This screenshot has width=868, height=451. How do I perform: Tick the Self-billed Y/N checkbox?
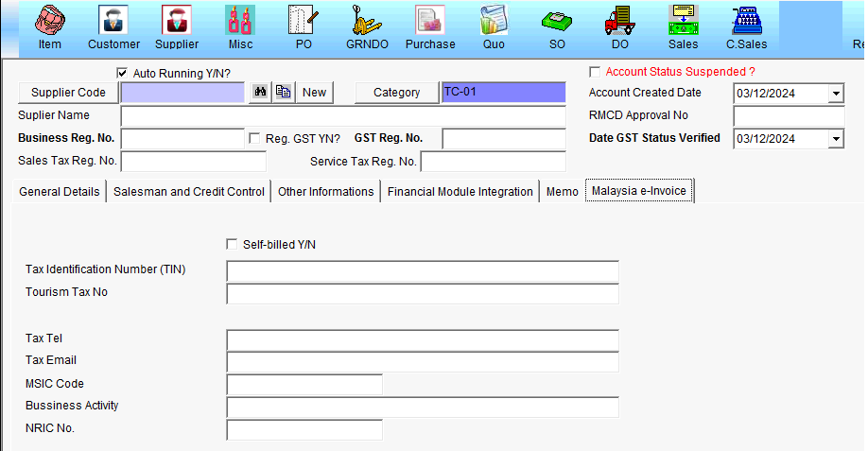pos(233,245)
